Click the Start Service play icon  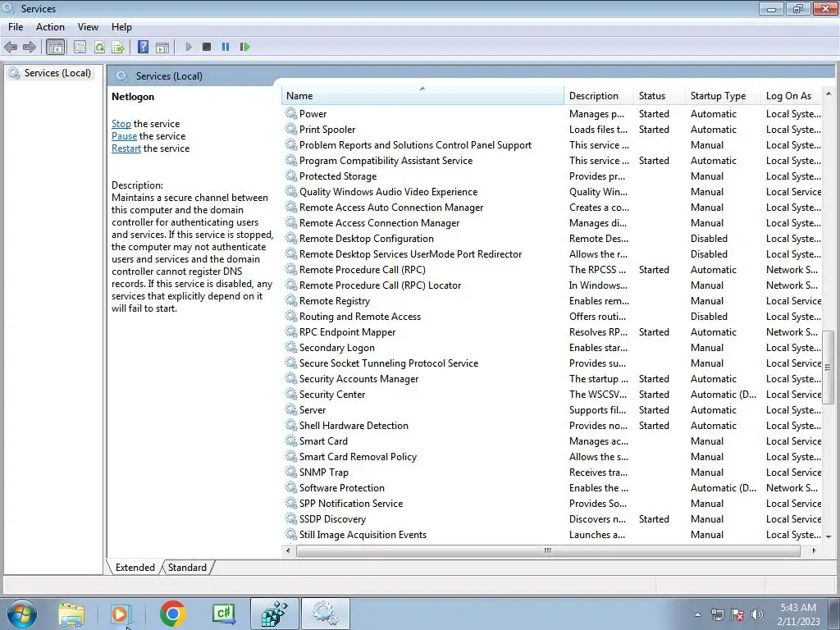tap(189, 47)
